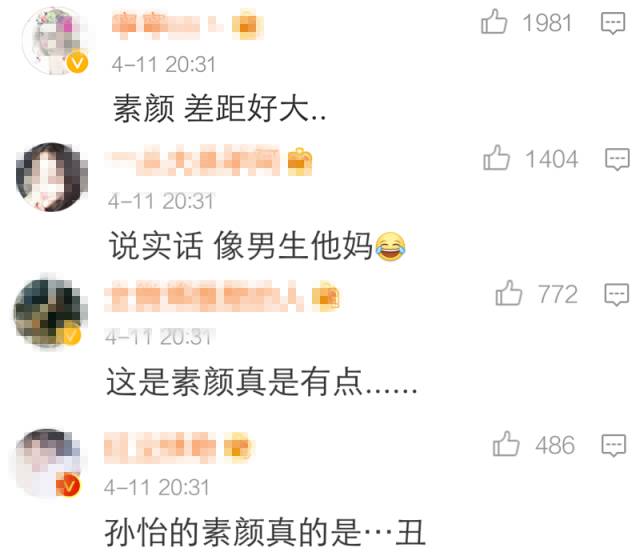Like the comment with 486 likes

(x=506, y=444)
